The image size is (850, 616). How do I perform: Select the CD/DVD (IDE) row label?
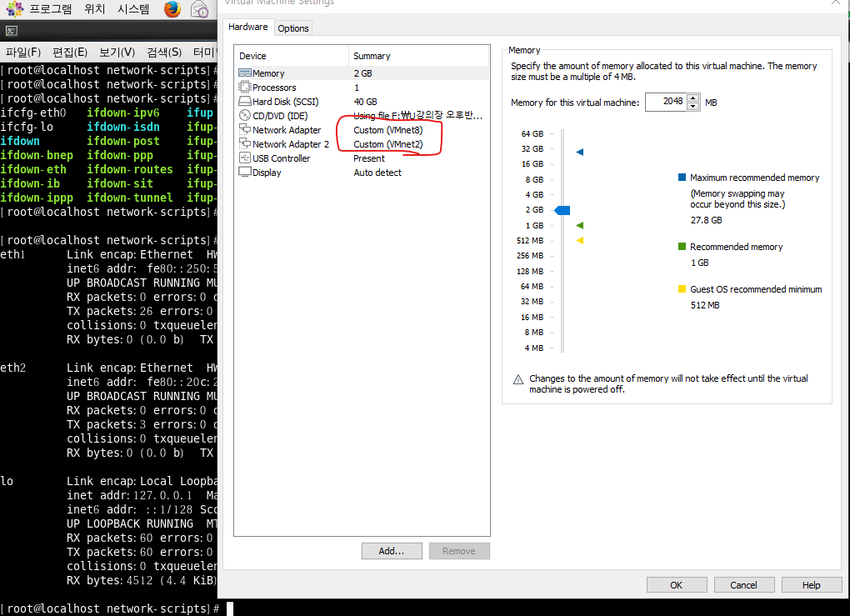coord(280,116)
